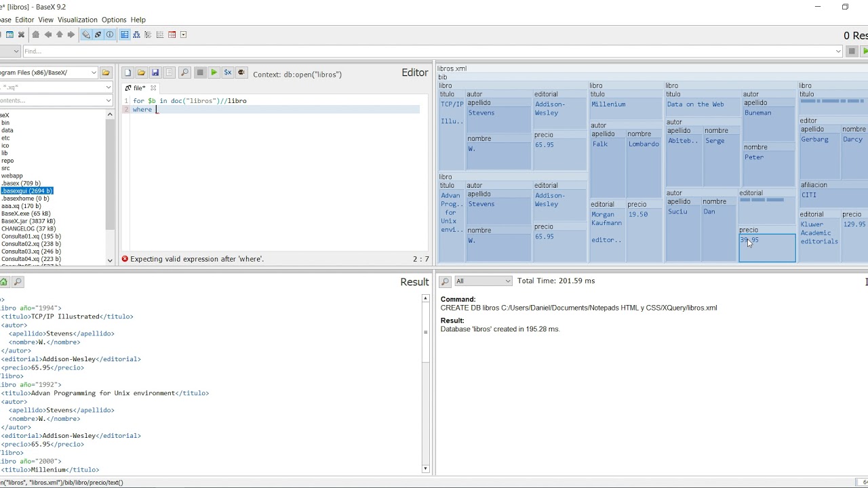
Task: Toggle the Tree view visualization icon
Action: click(x=136, y=35)
